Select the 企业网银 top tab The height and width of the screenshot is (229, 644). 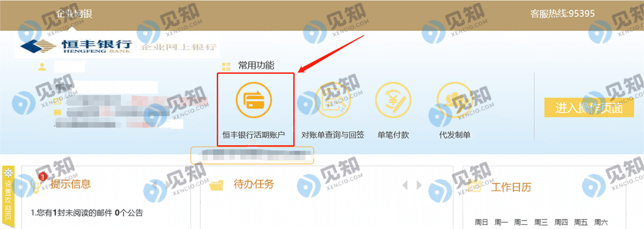coord(74,14)
